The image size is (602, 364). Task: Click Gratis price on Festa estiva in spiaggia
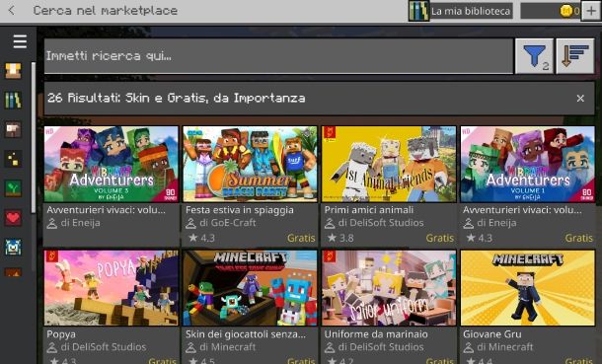301,238
